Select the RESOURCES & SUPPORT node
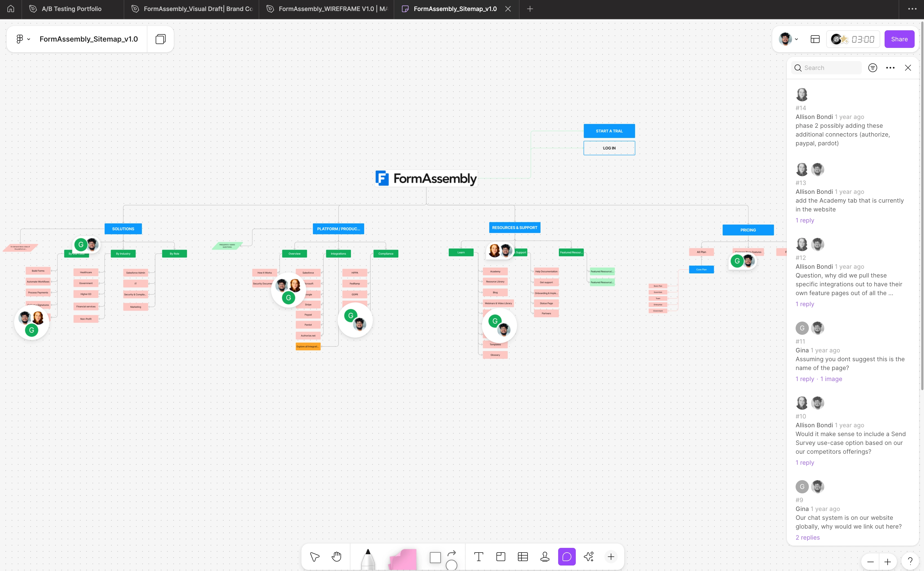This screenshot has height=571, width=924. [514, 228]
